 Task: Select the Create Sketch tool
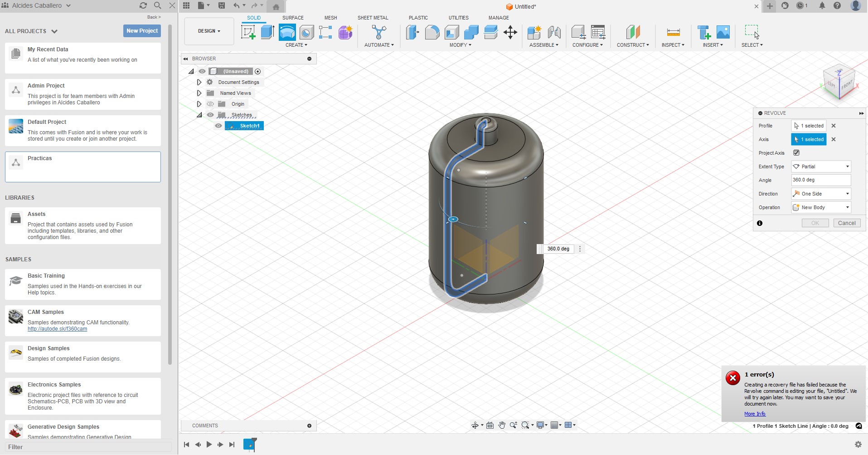248,32
